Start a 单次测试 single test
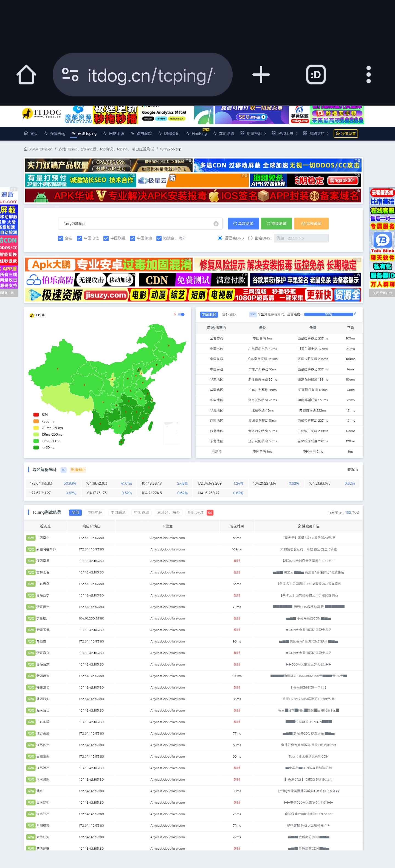Image resolution: width=395 pixels, height=868 pixels. point(243,224)
